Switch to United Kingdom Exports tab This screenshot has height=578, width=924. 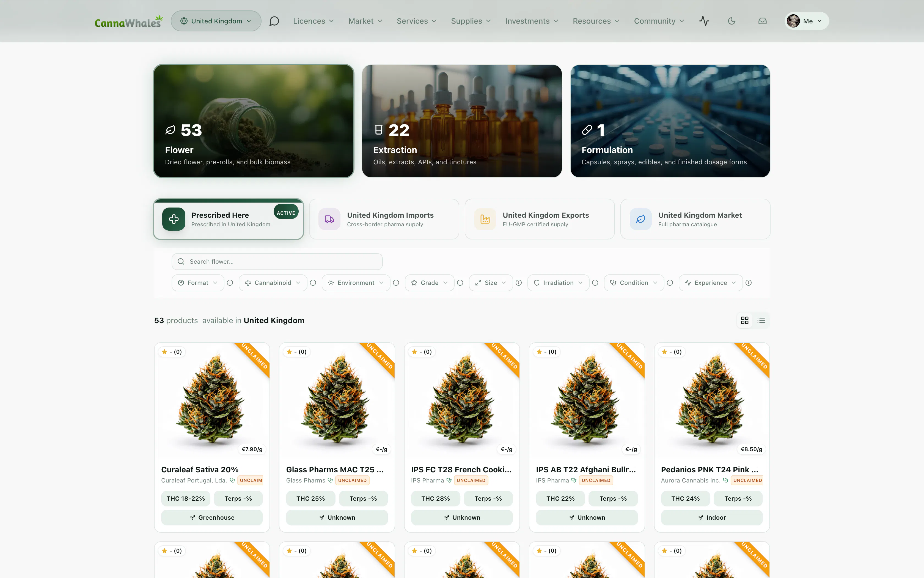540,219
